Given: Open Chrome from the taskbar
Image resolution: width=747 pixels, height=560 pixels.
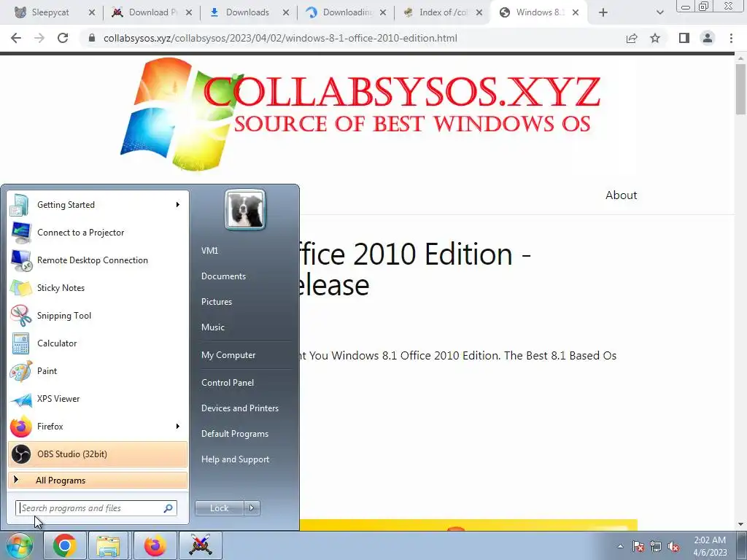Looking at the screenshot, I should point(64,545).
